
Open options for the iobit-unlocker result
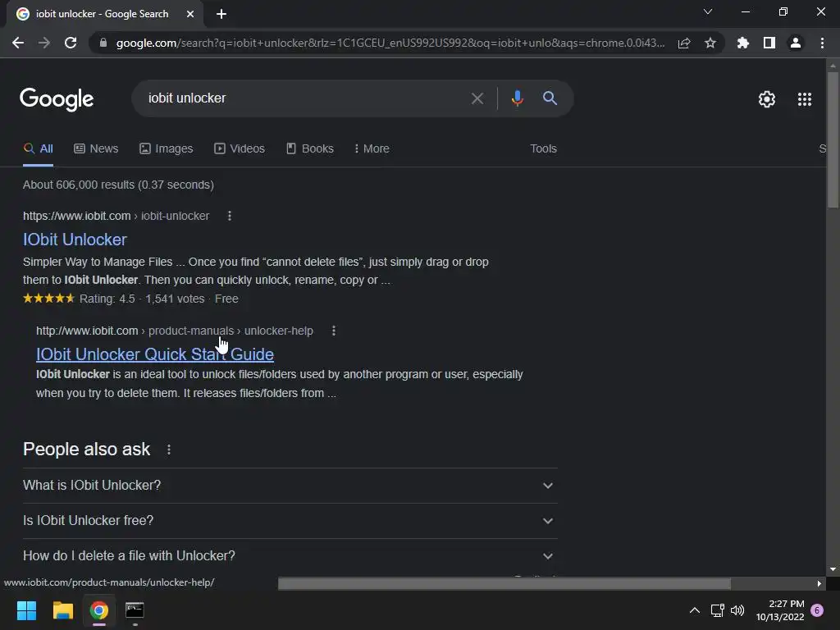point(230,216)
